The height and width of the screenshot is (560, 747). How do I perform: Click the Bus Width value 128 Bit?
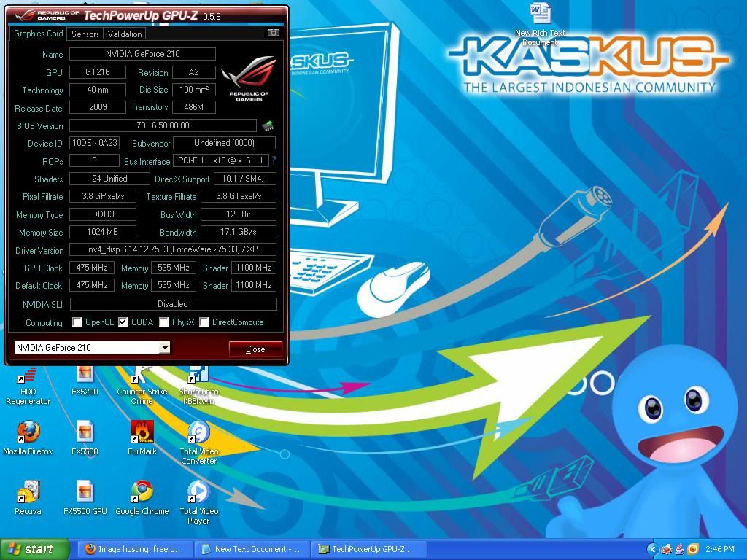[239, 214]
